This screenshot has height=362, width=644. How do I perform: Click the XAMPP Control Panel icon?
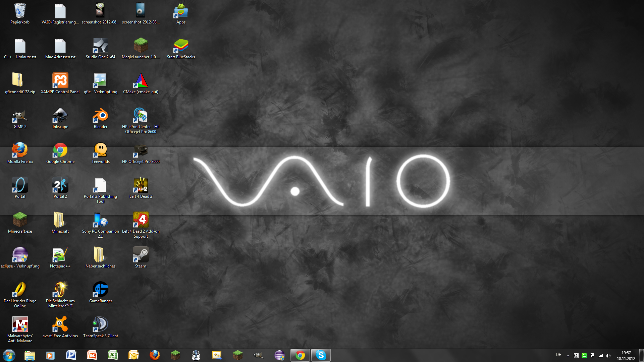[x=60, y=81]
